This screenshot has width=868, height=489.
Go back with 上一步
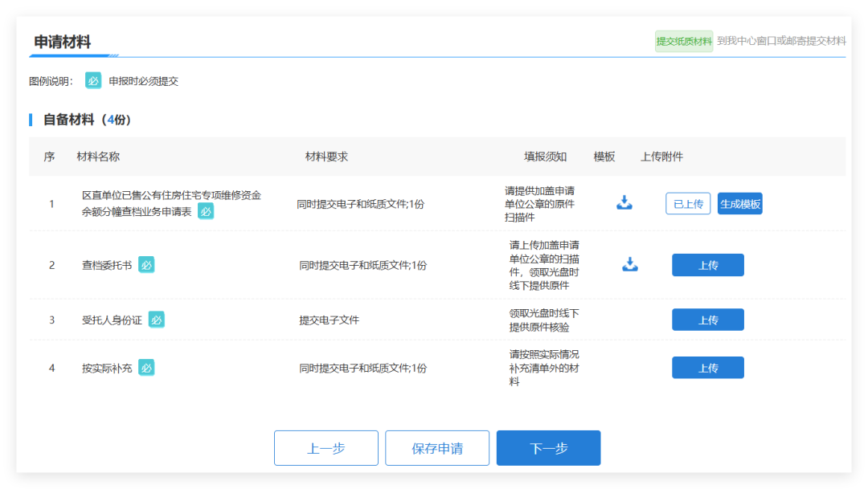point(325,448)
